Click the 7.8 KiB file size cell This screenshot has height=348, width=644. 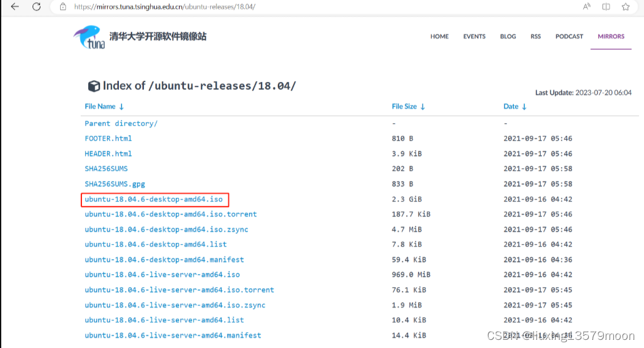click(407, 245)
